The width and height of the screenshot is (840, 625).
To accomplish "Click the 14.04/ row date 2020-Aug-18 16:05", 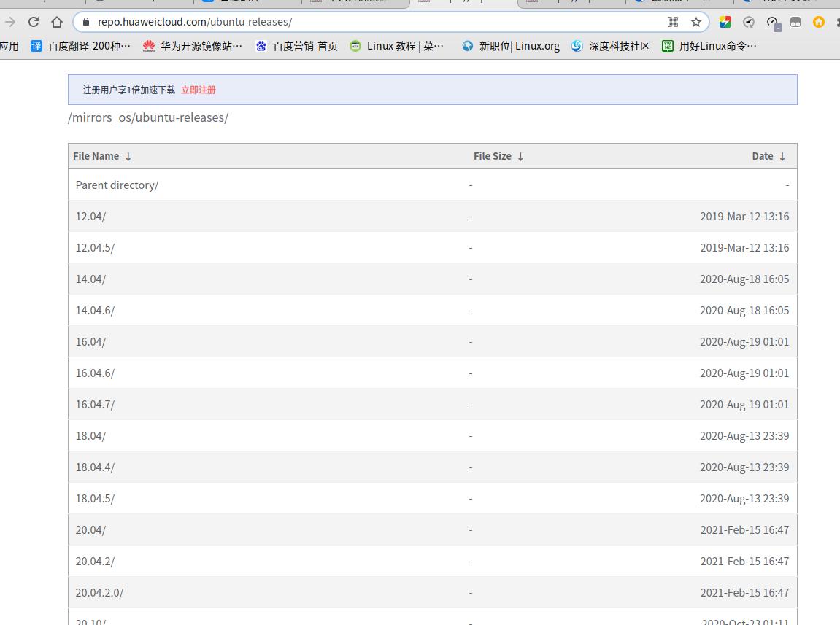I will click(744, 279).
